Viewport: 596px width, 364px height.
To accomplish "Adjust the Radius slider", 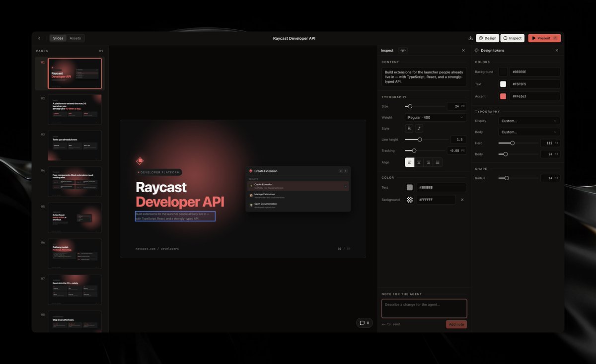I will 518,178.
